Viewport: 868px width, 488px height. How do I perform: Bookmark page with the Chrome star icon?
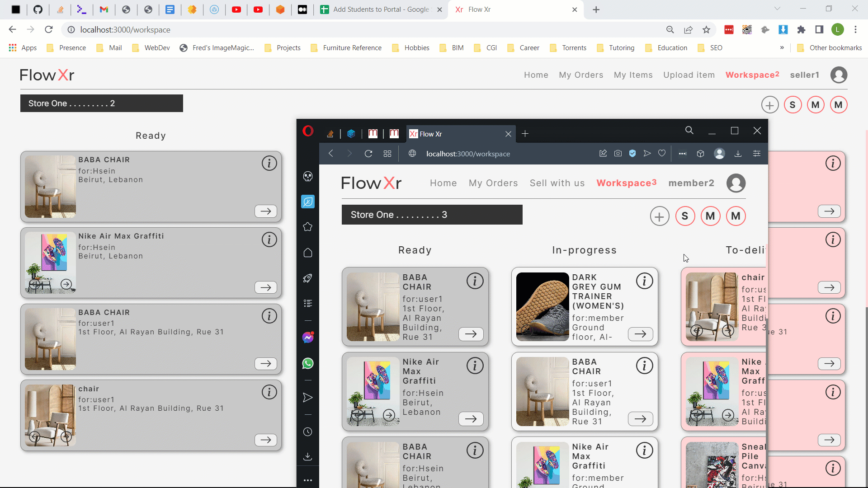tap(706, 30)
